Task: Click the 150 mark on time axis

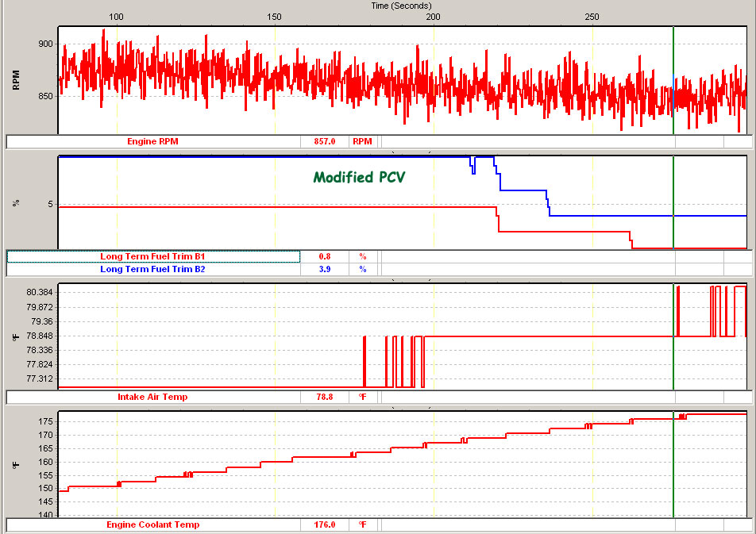Action: click(275, 17)
